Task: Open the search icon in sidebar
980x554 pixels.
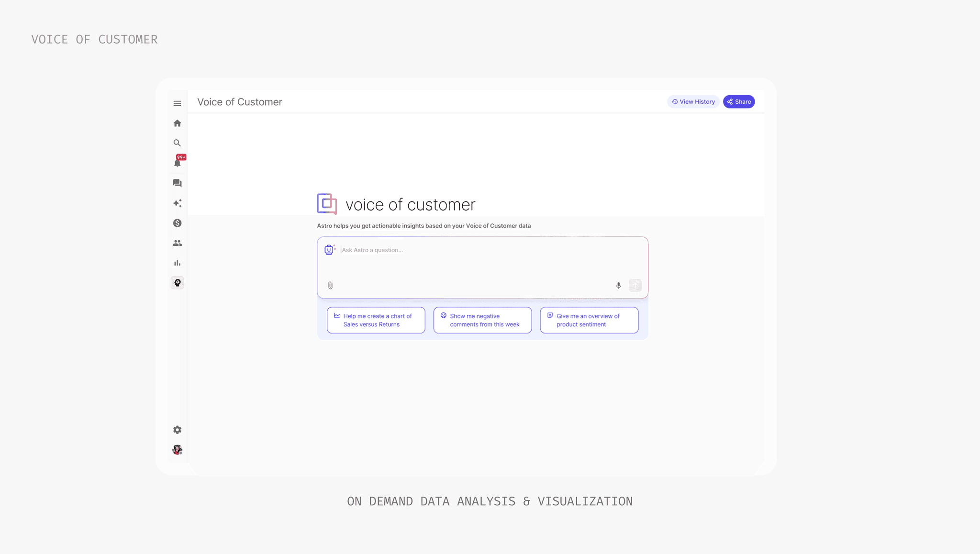Action: click(177, 143)
